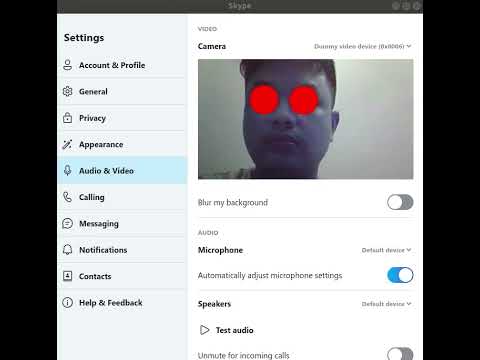
Task: Click the Camera label
Action: pyautogui.click(x=212, y=46)
